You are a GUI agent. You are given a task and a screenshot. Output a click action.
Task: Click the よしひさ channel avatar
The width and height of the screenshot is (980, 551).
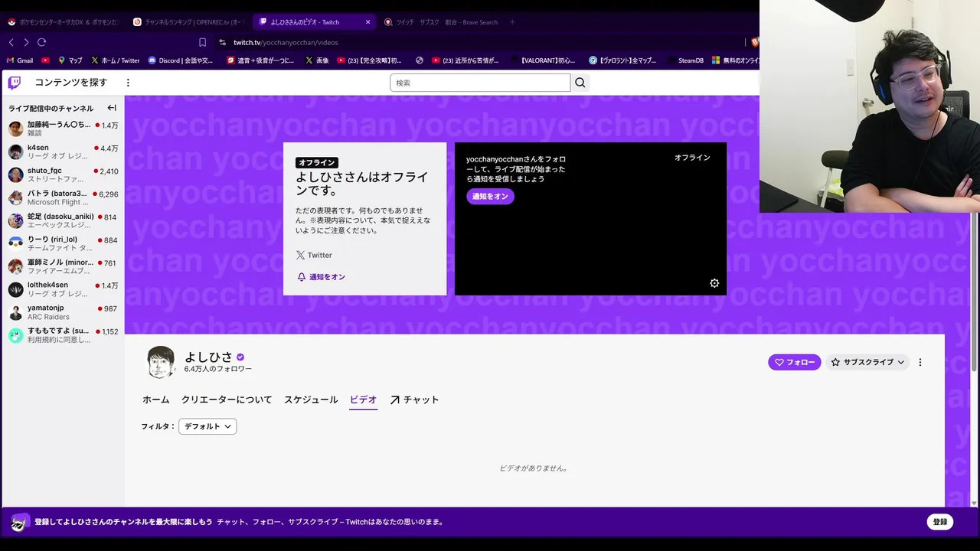[161, 362]
